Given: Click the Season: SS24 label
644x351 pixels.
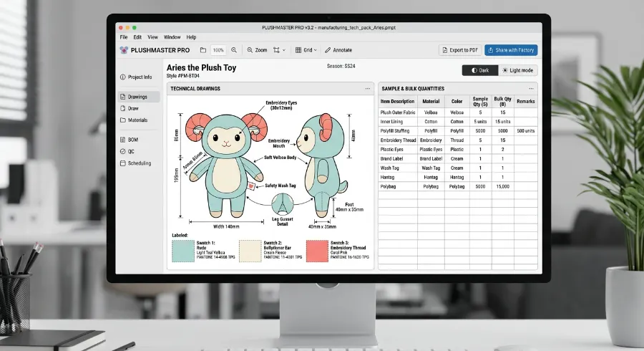Looking at the screenshot, I should click(341, 66).
